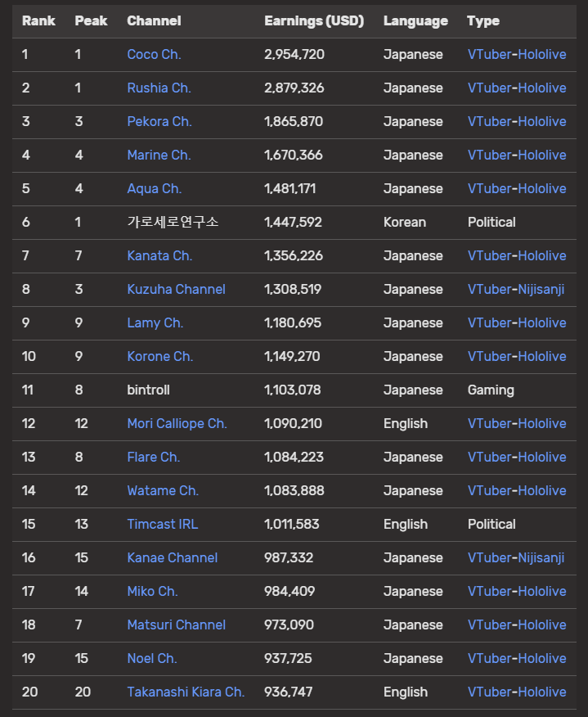The width and height of the screenshot is (588, 717).
Task: Open the Coco Ch. channel link
Action: 154,54
